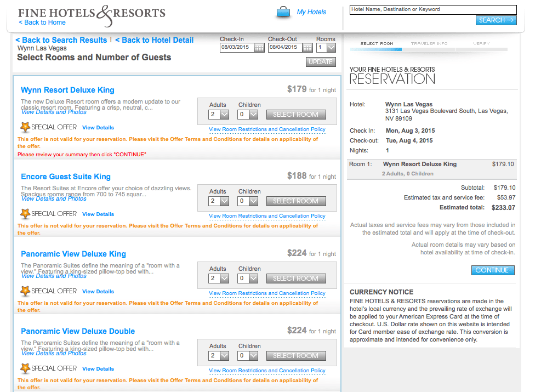Open Encore Guest Suite King title link
The image size is (541, 392).
pos(66,177)
